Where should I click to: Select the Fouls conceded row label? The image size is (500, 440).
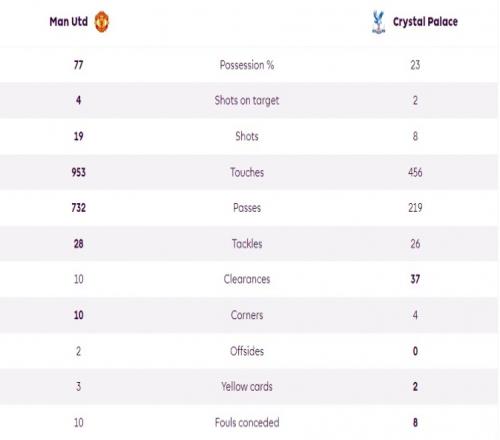click(x=247, y=423)
